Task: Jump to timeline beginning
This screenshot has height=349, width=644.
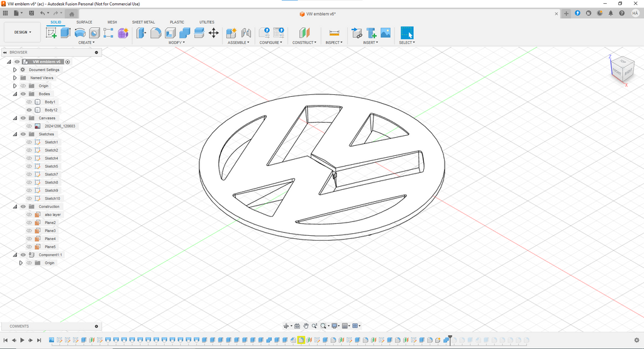Action: tap(5, 340)
